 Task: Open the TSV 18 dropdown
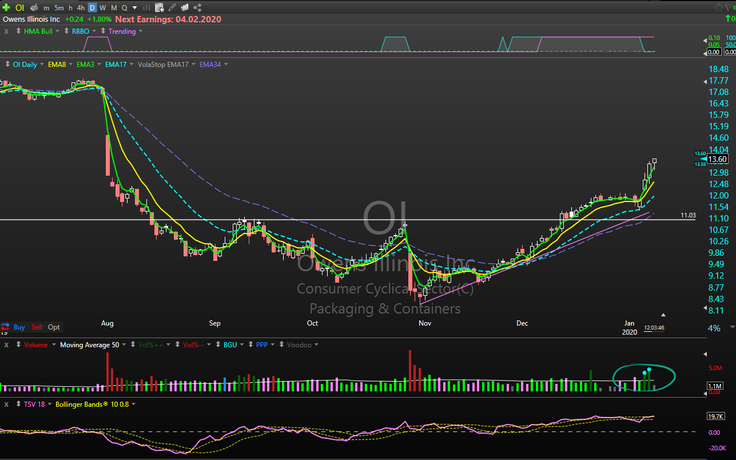tap(50, 404)
